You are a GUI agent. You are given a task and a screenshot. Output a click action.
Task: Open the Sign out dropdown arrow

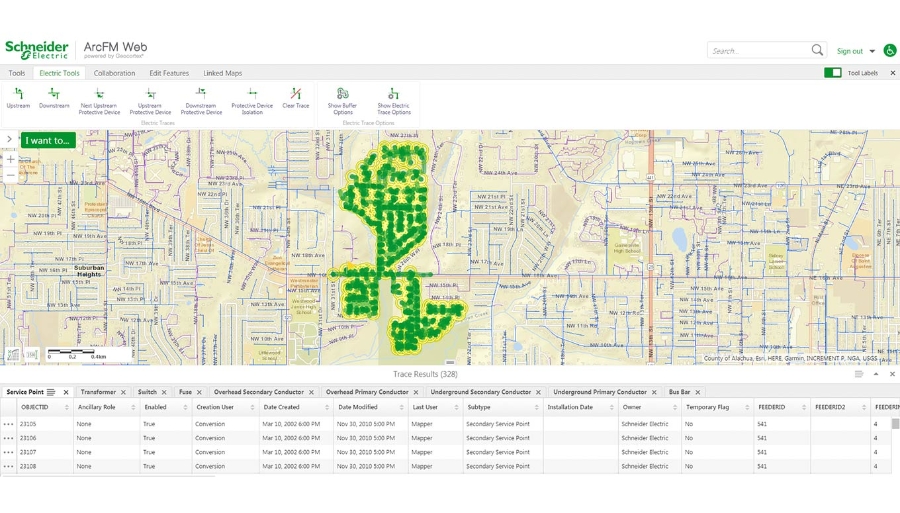point(872,51)
